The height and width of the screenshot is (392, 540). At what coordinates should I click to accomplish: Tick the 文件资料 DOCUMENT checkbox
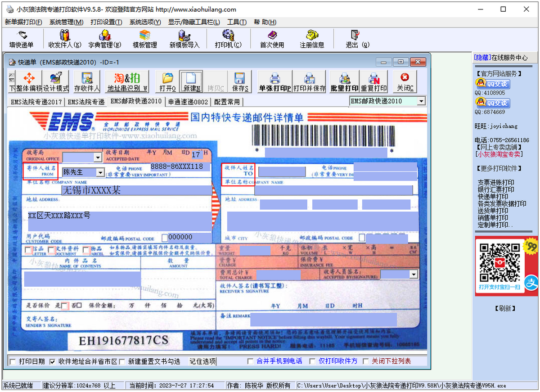[x=51, y=250]
